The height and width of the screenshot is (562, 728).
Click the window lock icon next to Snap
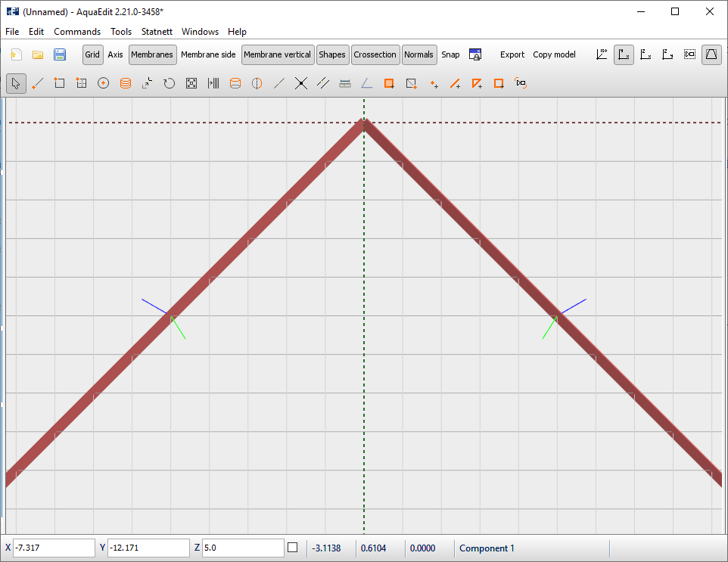point(475,54)
